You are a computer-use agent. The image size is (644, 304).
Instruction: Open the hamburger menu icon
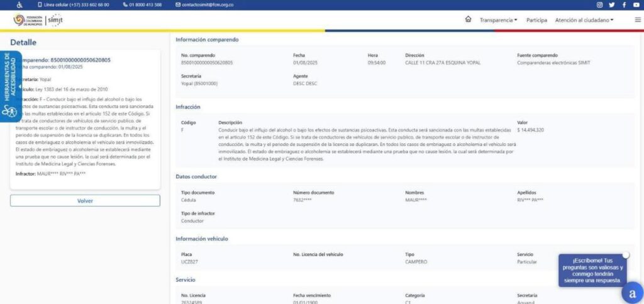coord(638,20)
